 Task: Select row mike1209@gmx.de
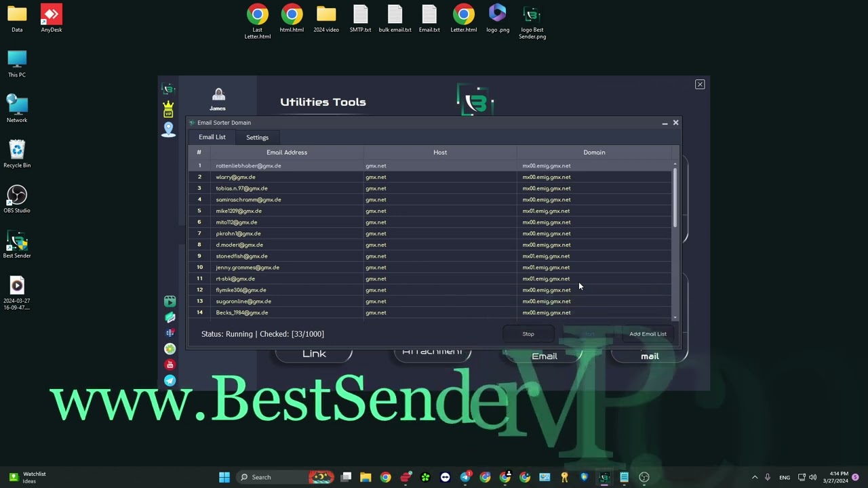coord(430,211)
